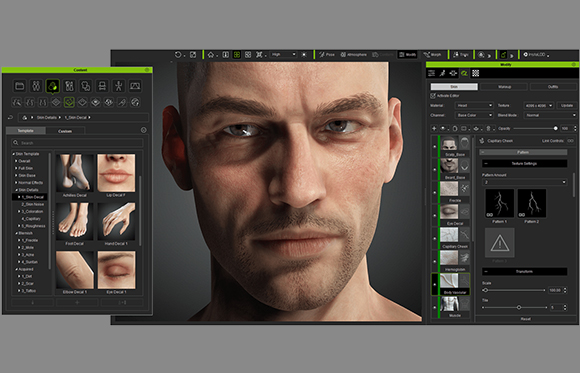Click the back arrow beside the Content breadcrumb
The width and height of the screenshot is (580, 373).
coord(10,118)
